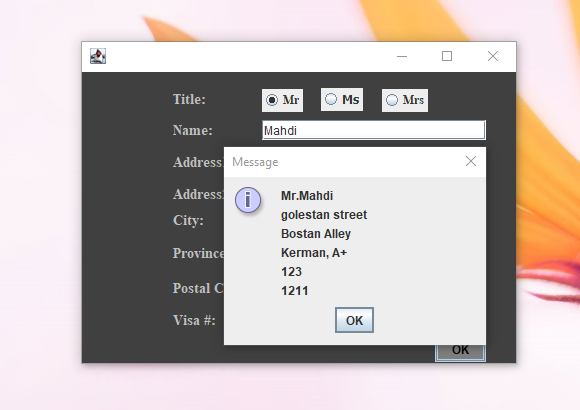Click the 'City:' form label

[x=188, y=221]
